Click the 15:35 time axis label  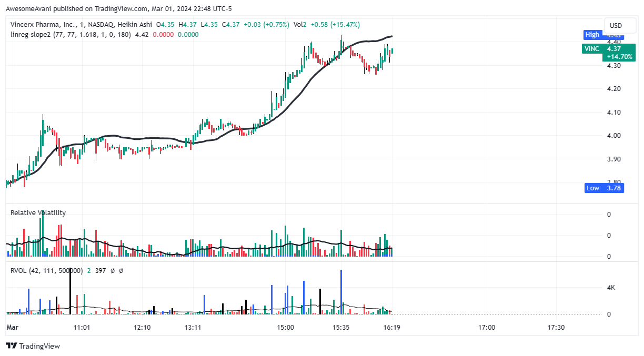[341, 327]
